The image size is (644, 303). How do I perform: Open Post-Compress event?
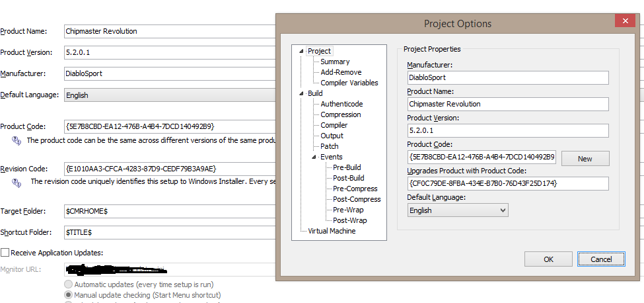pyautogui.click(x=357, y=199)
